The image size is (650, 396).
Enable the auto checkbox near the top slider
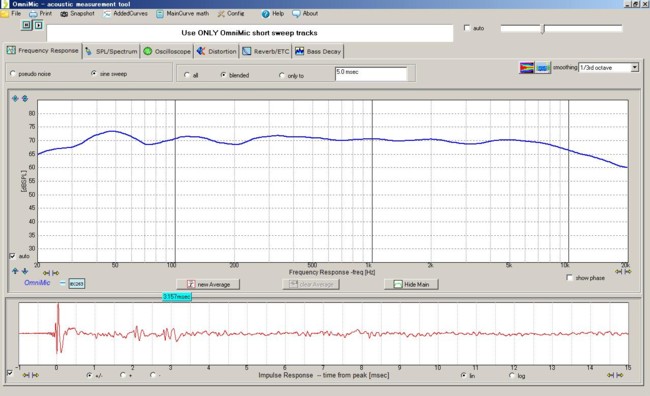tap(467, 28)
